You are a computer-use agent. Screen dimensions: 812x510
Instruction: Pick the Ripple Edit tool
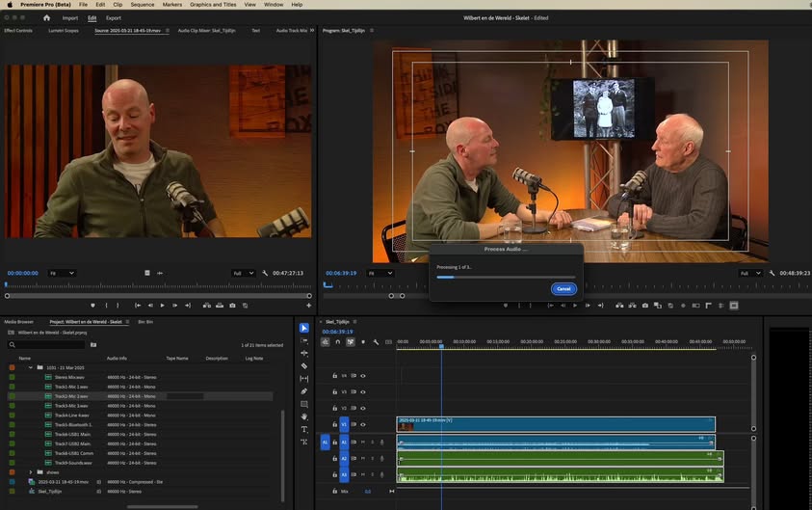pyautogui.click(x=304, y=354)
